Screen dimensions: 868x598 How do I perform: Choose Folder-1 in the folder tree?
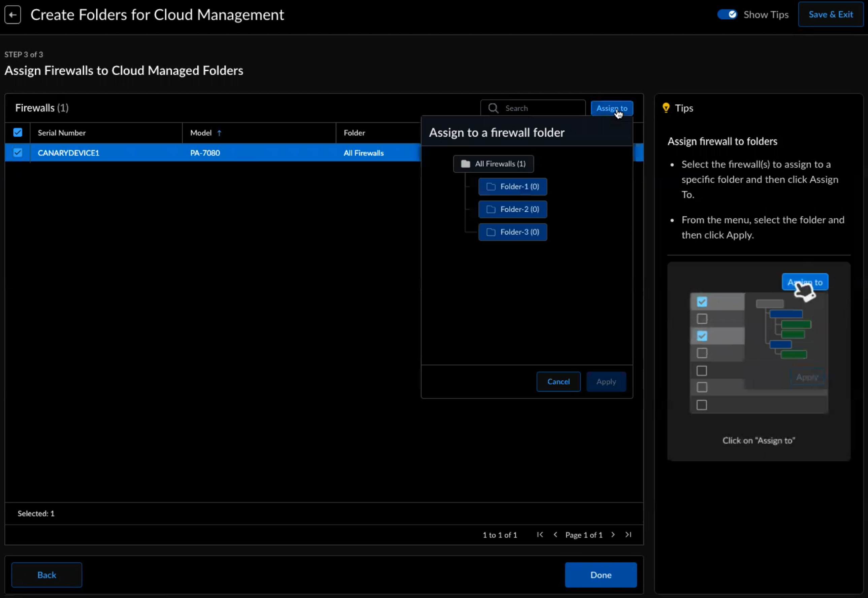tap(513, 186)
